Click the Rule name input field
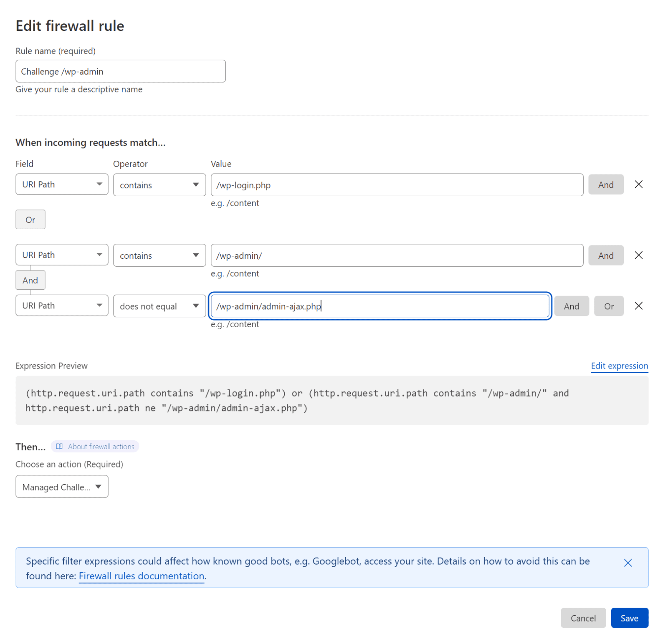The width and height of the screenshot is (668, 644). tap(120, 71)
